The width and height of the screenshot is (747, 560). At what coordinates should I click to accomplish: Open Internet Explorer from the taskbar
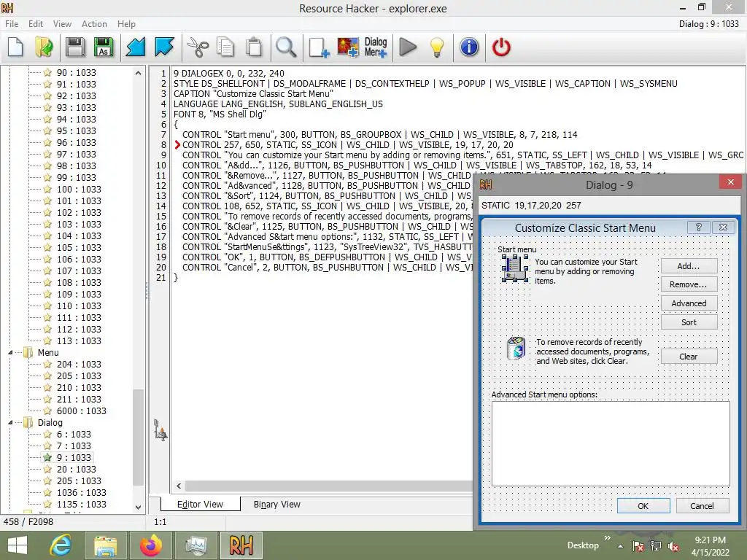coord(61,545)
